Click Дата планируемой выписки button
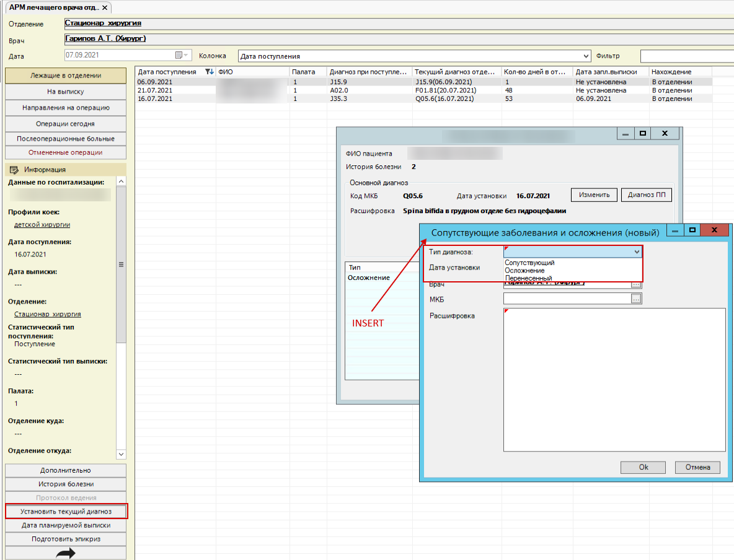This screenshot has height=560, width=734. click(x=66, y=525)
